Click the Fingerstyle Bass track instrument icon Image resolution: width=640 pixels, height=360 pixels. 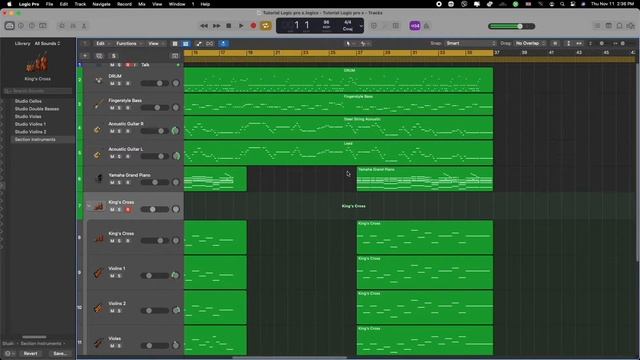tap(98, 104)
